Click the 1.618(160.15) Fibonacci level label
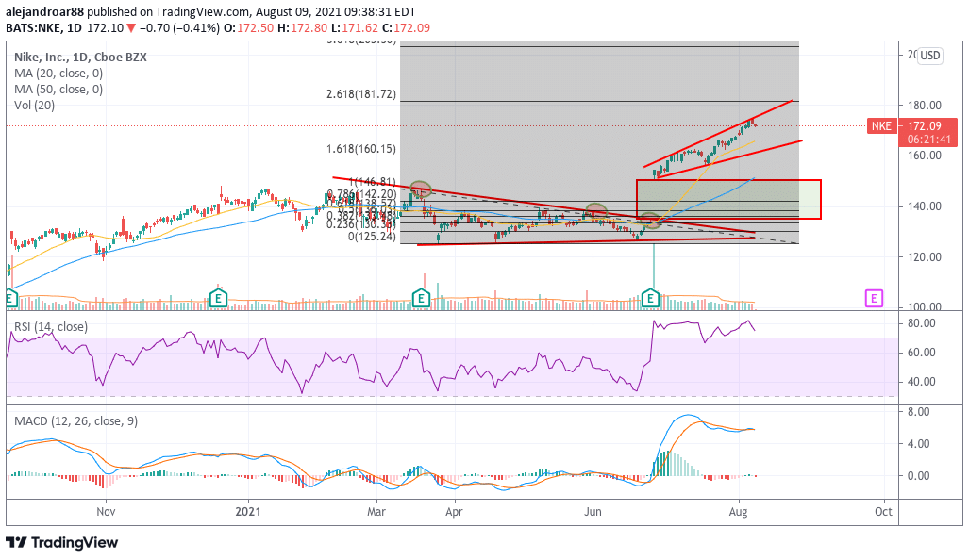Image resolution: width=969 pixels, height=560 pixels. click(x=361, y=149)
